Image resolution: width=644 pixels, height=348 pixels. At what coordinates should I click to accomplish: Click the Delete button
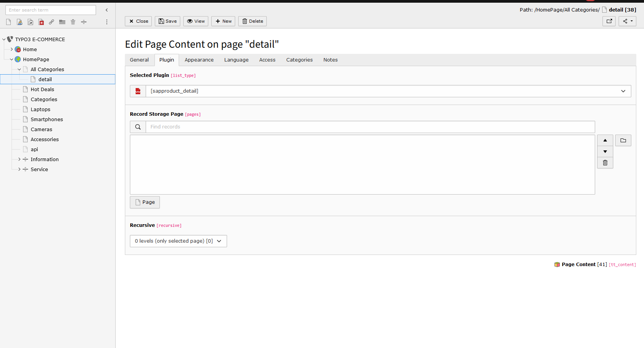click(252, 21)
